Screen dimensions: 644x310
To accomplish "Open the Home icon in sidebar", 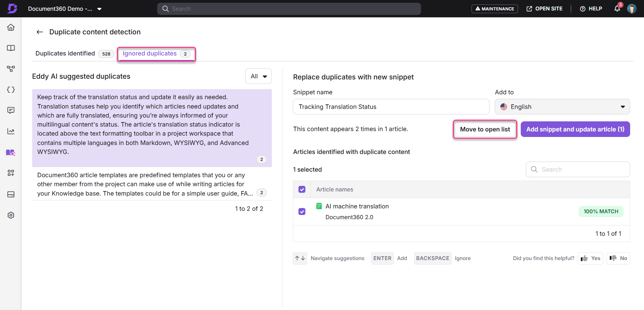I will point(11,27).
